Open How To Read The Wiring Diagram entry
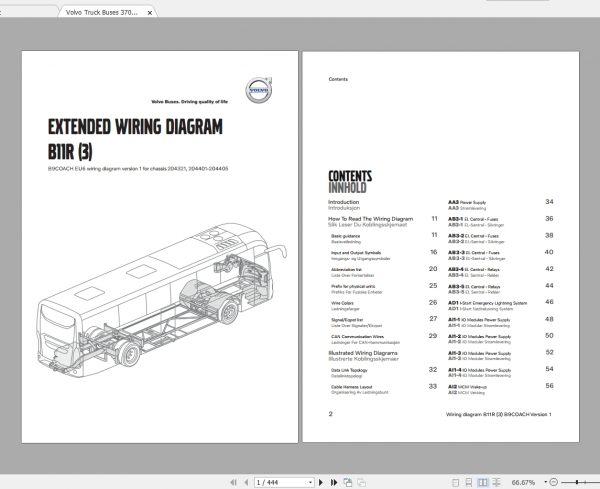 (x=370, y=219)
